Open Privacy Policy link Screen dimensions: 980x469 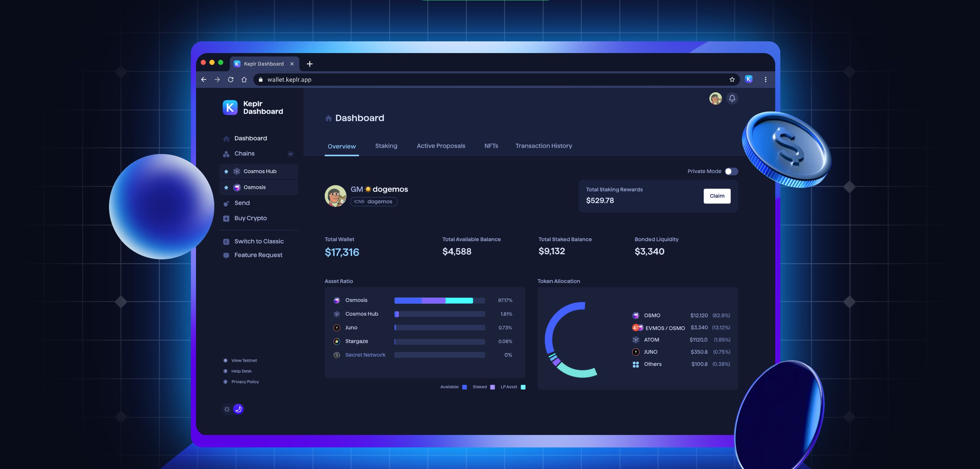click(x=245, y=382)
